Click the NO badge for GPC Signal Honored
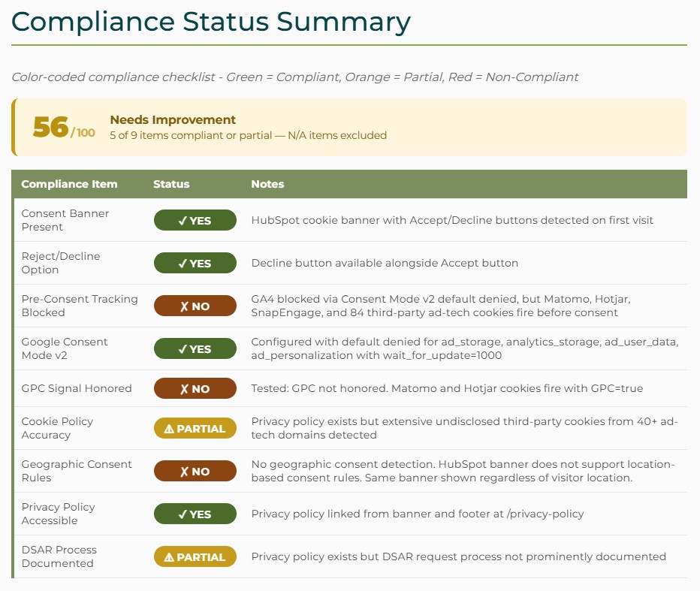Image resolution: width=700 pixels, height=591 pixels. [x=195, y=388]
